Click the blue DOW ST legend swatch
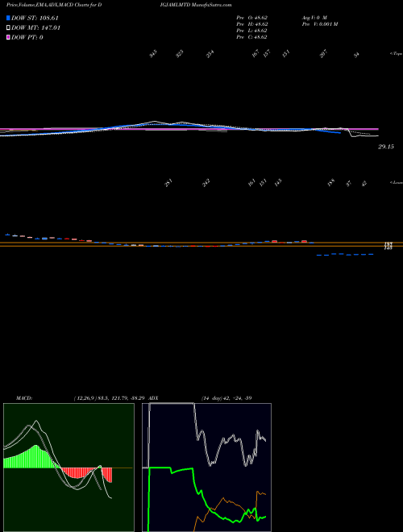The width and height of the screenshot is (403, 532). click(x=8, y=18)
